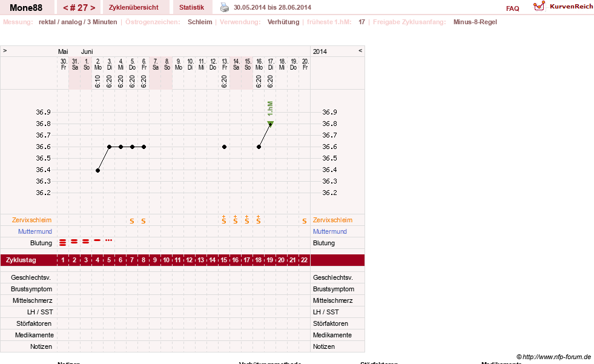Select cycle day 22 in Zyklustag row

point(304,260)
